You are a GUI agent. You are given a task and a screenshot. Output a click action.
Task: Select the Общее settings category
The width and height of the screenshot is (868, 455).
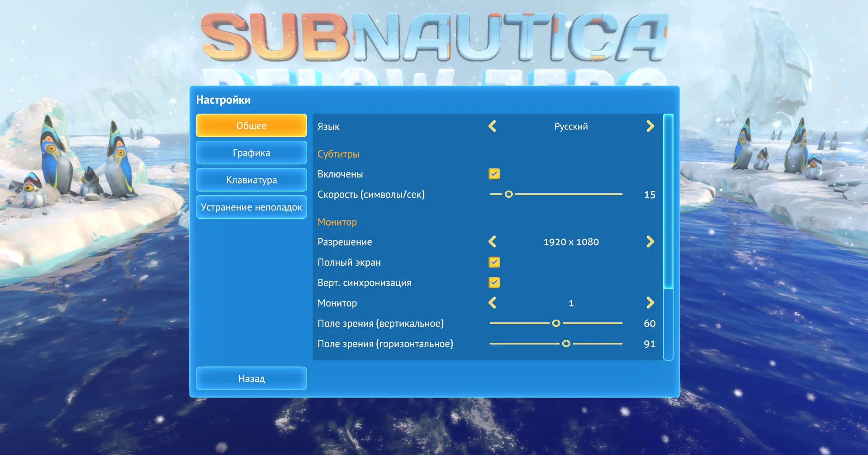251,125
